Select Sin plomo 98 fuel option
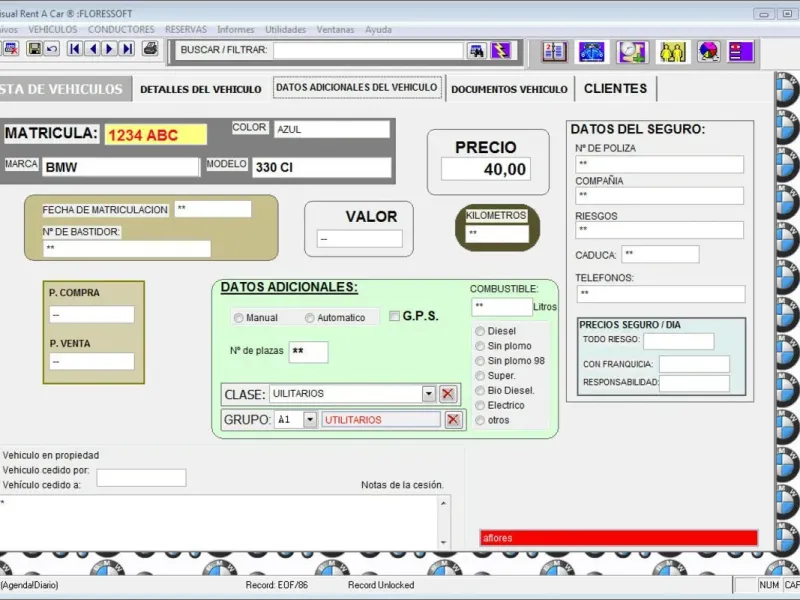Image resolution: width=800 pixels, height=600 pixels. pyautogui.click(x=480, y=361)
